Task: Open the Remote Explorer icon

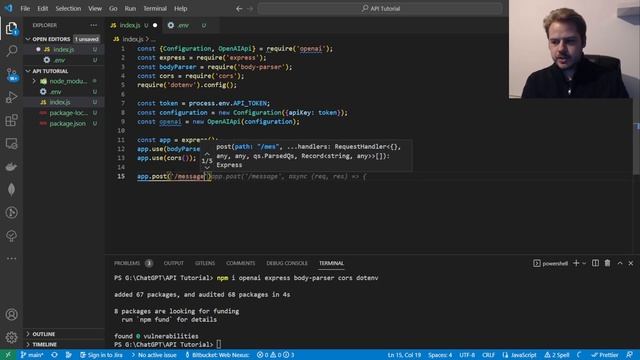Action: 11,143
